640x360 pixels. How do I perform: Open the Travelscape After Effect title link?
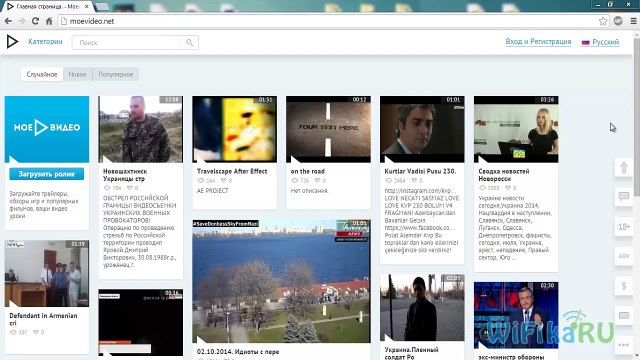tap(232, 171)
